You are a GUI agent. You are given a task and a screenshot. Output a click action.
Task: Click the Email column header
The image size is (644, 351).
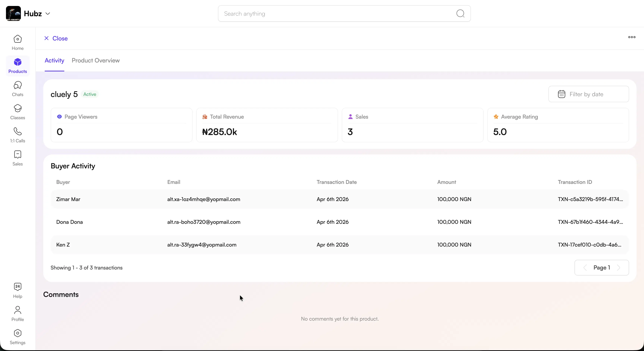coord(174,182)
